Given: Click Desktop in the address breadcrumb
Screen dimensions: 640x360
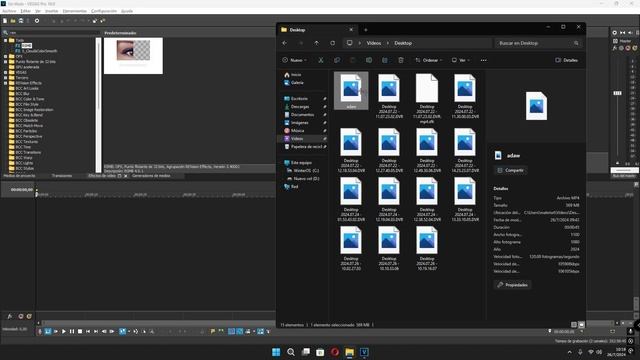Looking at the screenshot, I should point(403,43).
